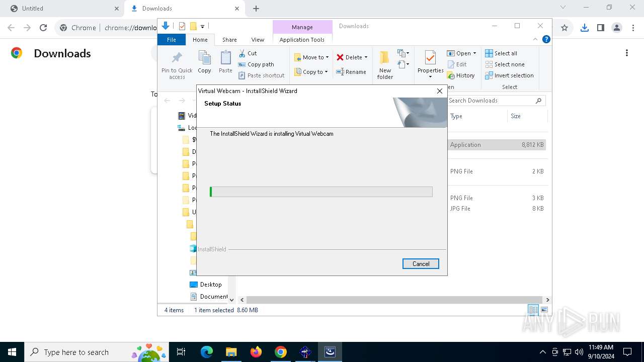
Task: Open a new Chrome tab
Action: coord(256,9)
